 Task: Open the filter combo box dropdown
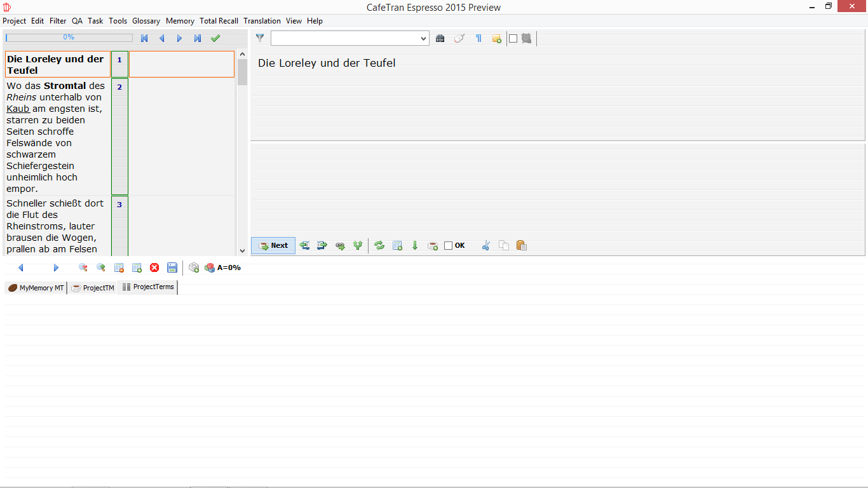point(424,39)
